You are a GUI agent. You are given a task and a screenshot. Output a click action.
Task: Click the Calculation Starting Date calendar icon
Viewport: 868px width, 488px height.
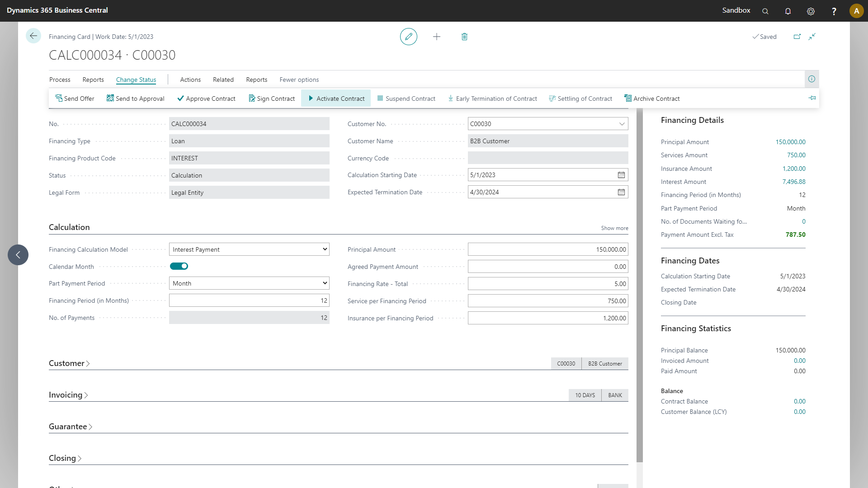(x=621, y=174)
